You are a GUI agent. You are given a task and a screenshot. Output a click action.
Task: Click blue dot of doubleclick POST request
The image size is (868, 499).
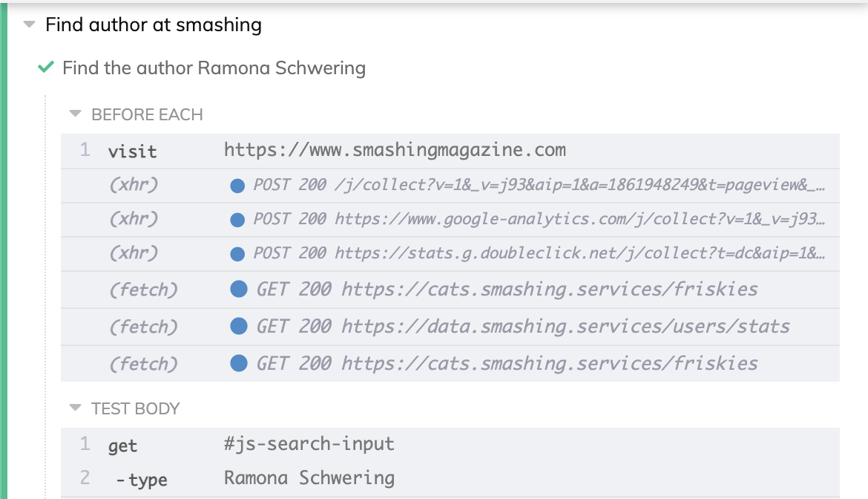coord(237,254)
